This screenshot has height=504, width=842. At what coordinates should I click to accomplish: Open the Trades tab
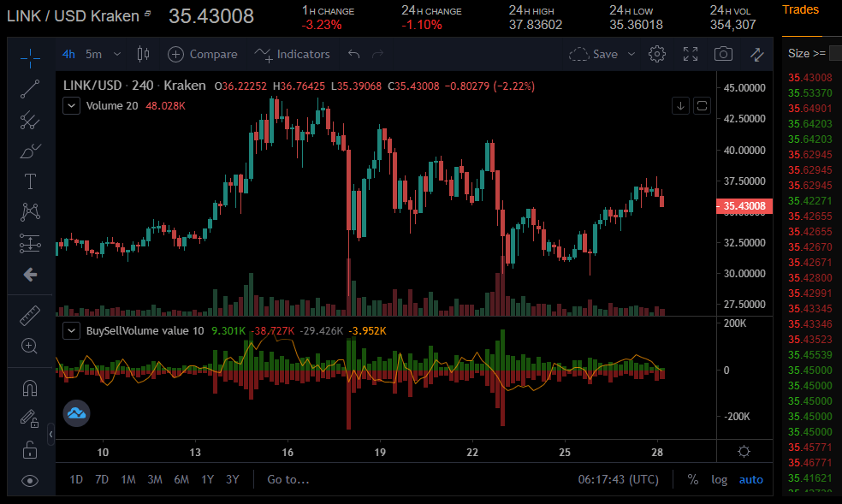pyautogui.click(x=800, y=9)
